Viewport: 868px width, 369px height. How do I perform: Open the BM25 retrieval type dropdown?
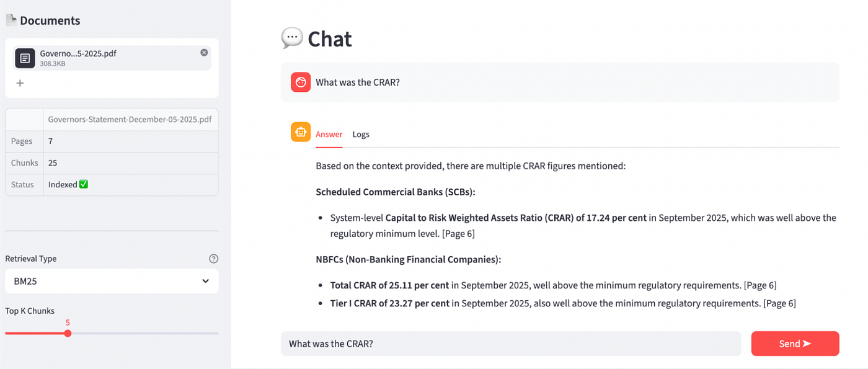point(112,281)
